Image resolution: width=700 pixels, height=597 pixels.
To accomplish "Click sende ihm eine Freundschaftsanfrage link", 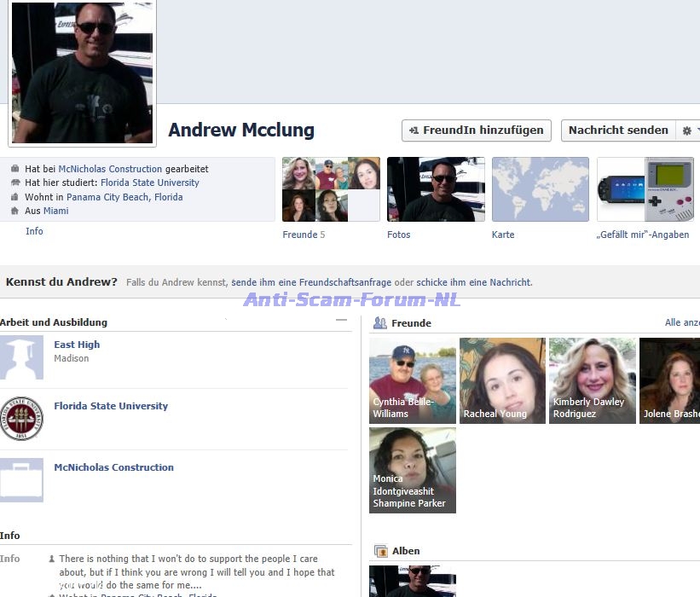I will 310,282.
